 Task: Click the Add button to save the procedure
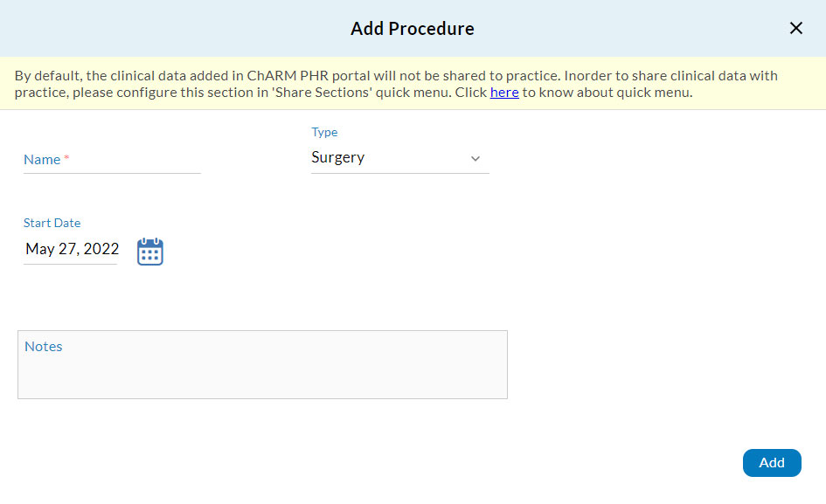click(772, 463)
